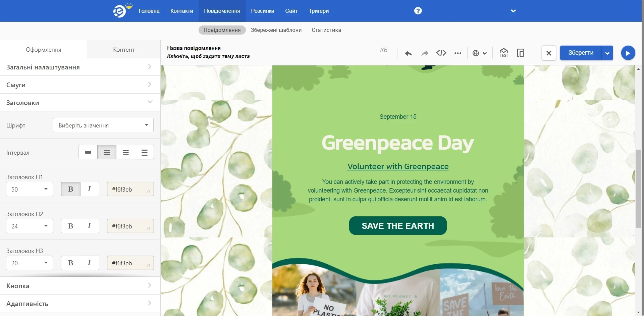
Task: Open the Шрифт font dropdown
Action: (x=103, y=125)
